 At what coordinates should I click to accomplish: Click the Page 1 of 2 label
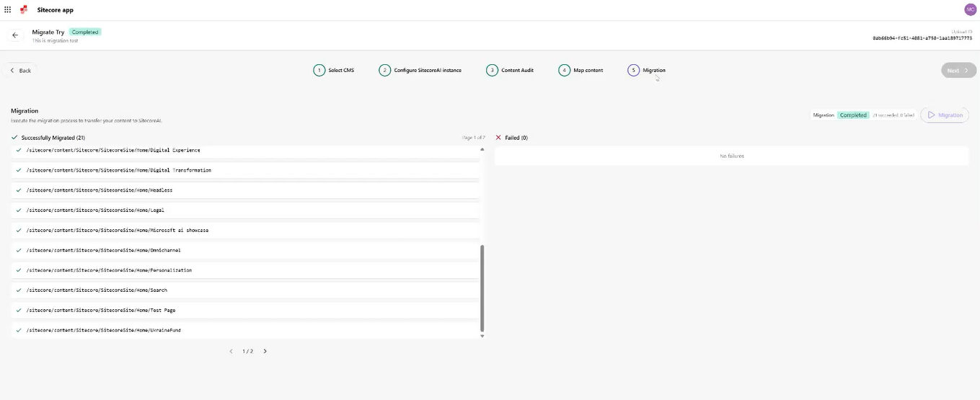(473, 137)
